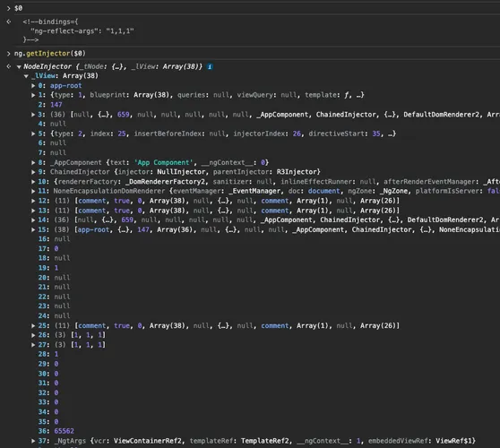Image resolution: width=500 pixels, height=448 pixels.
Task: Expand entry 13 comment array
Action: tap(33, 211)
